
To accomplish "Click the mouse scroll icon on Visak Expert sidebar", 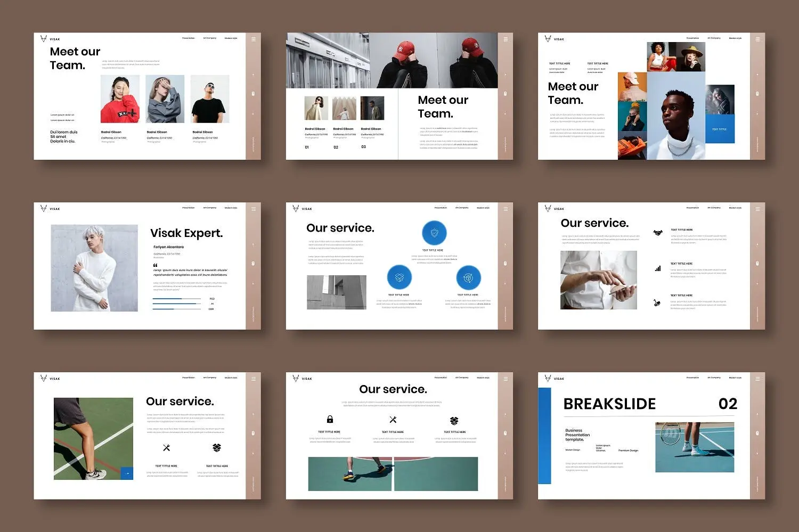I will (254, 263).
